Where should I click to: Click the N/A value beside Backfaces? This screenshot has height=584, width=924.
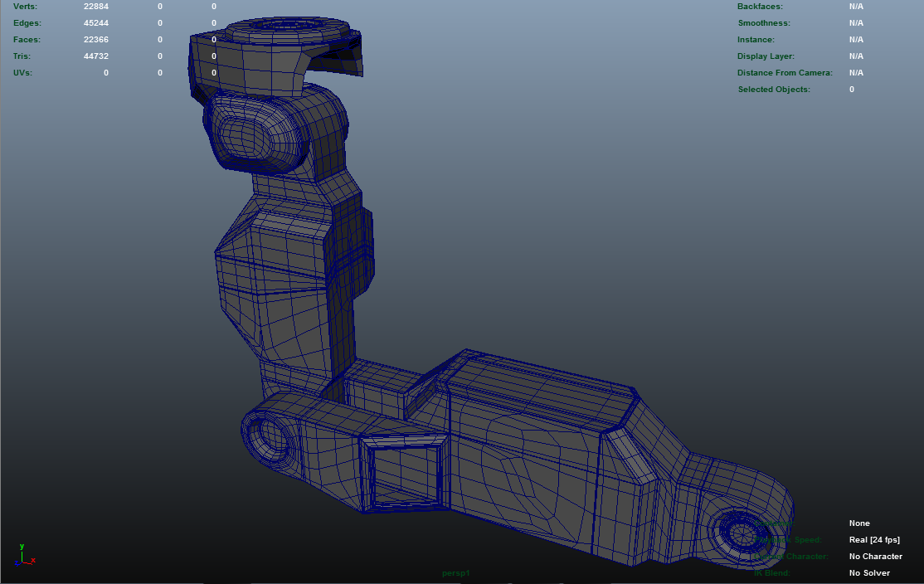pos(856,7)
